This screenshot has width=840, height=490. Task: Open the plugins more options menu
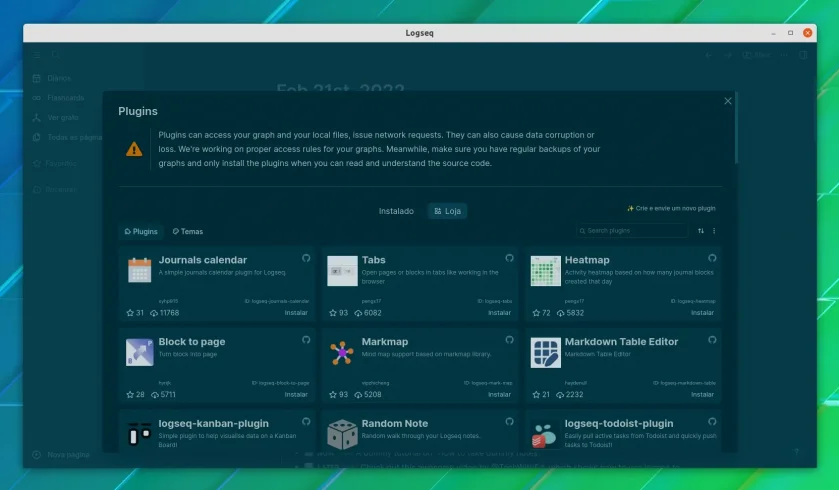[714, 231]
